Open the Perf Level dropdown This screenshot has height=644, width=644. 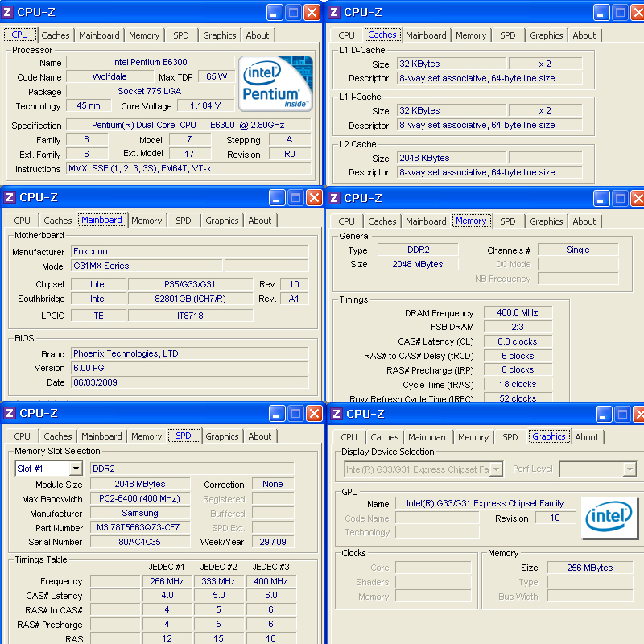pyautogui.click(x=630, y=469)
